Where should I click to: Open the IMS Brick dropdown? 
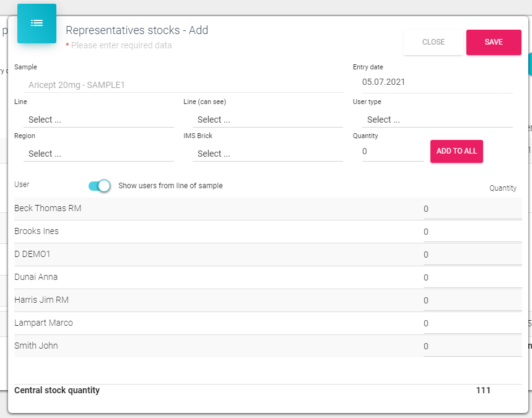coord(268,154)
